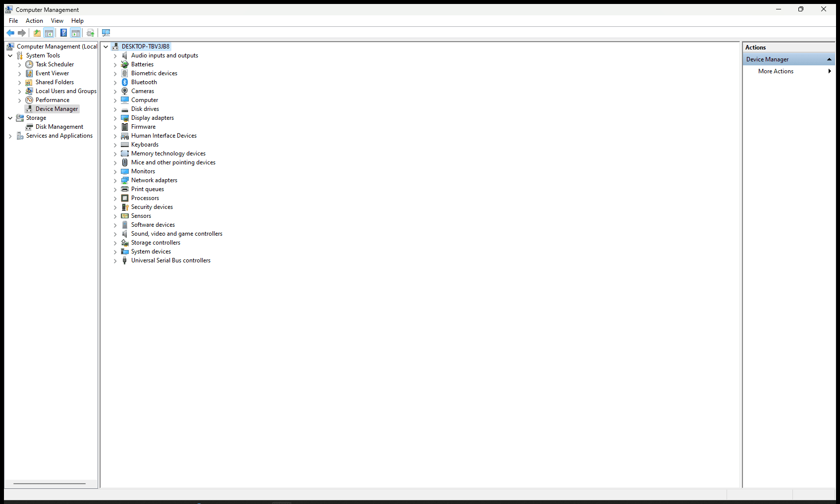Open Help via the blue question-mark icon

coord(63,33)
